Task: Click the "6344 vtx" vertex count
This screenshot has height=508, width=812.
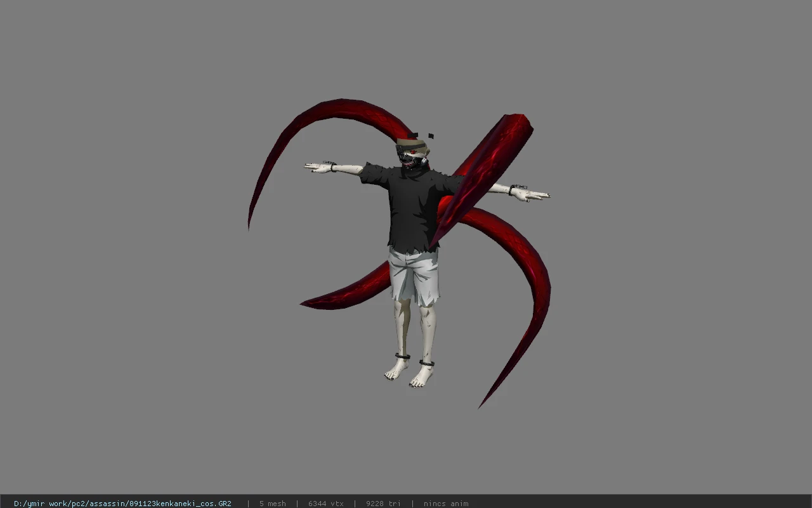Action: [x=326, y=504]
